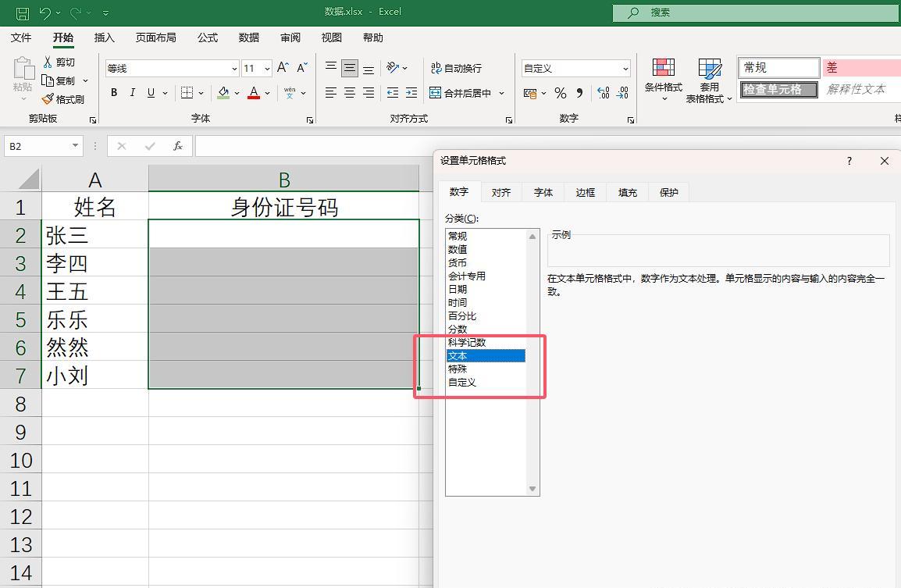Switch to 页面布局 ribbon tab
901x588 pixels.
155,37
